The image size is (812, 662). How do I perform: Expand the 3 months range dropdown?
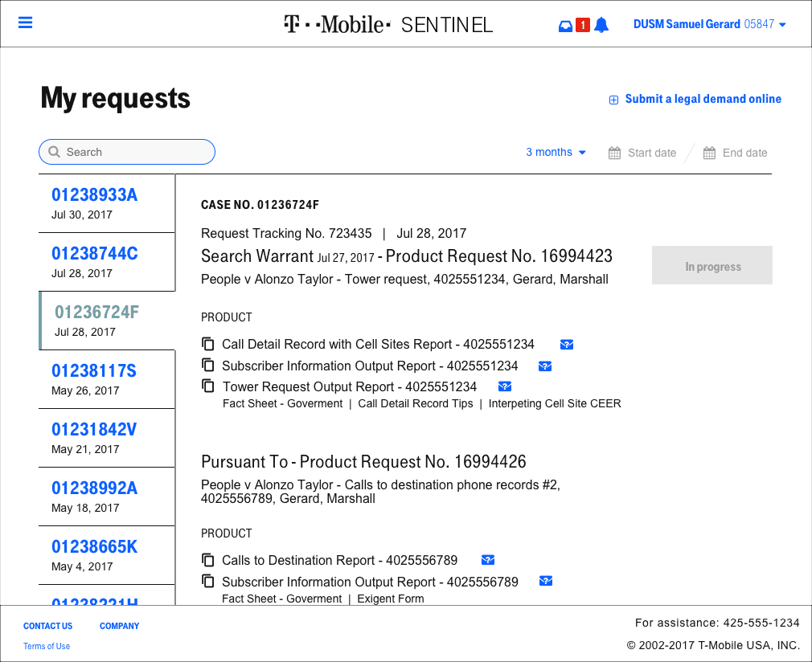[x=556, y=153]
